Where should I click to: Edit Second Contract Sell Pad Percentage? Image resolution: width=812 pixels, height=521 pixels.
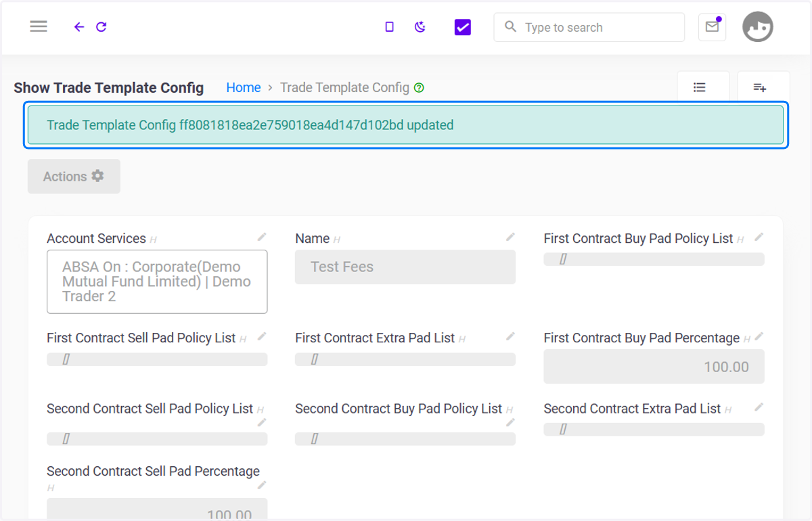[262, 485]
